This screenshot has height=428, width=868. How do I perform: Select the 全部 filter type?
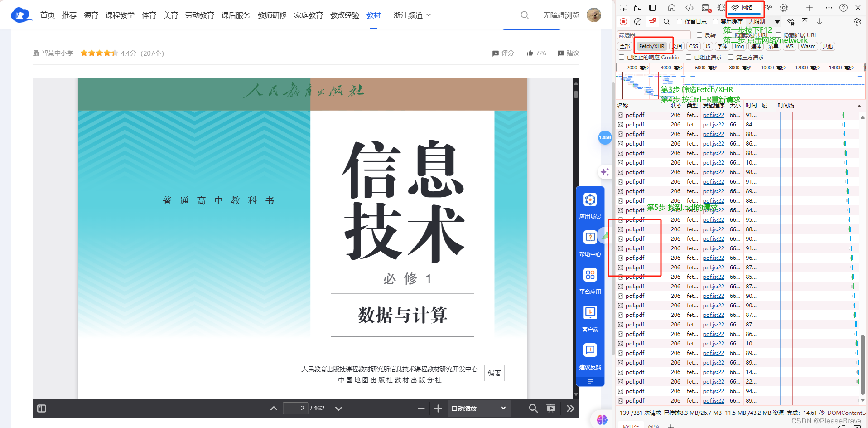coord(625,46)
